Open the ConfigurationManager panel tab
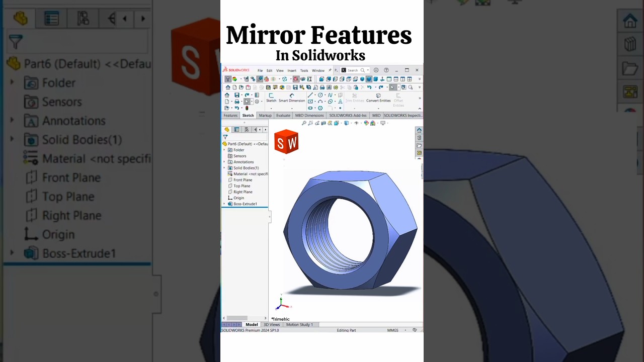The image size is (644, 362). tap(246, 129)
